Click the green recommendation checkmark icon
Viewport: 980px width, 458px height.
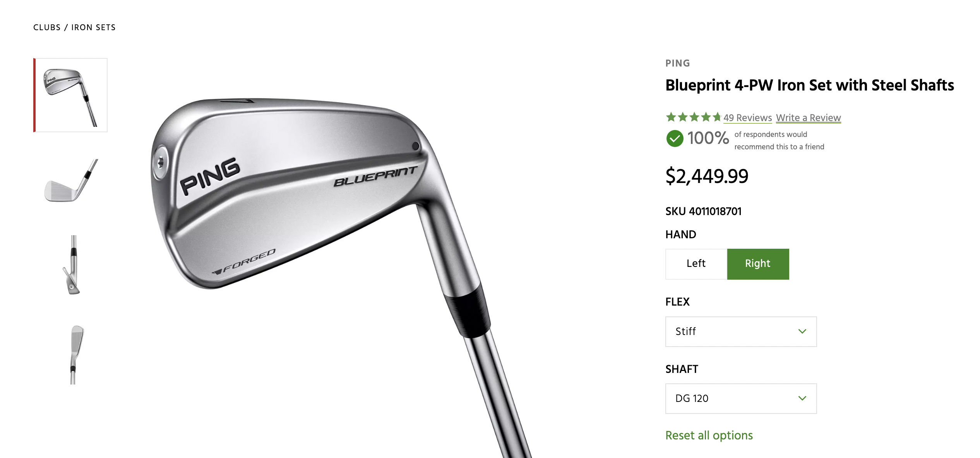(x=675, y=138)
